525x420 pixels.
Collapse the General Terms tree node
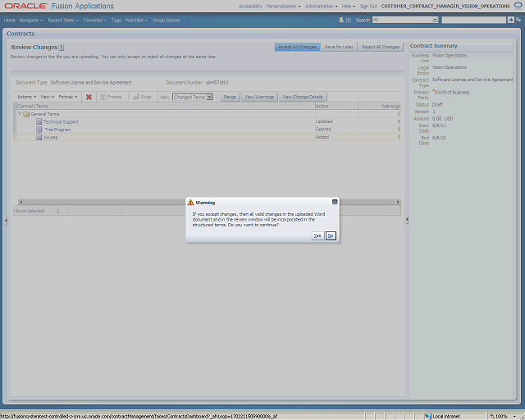click(x=20, y=114)
